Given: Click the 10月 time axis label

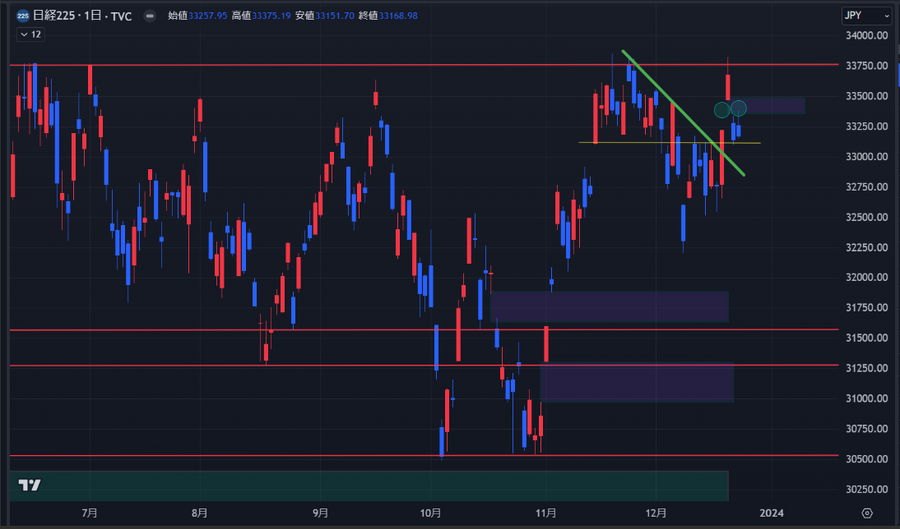Looking at the screenshot, I should [430, 513].
